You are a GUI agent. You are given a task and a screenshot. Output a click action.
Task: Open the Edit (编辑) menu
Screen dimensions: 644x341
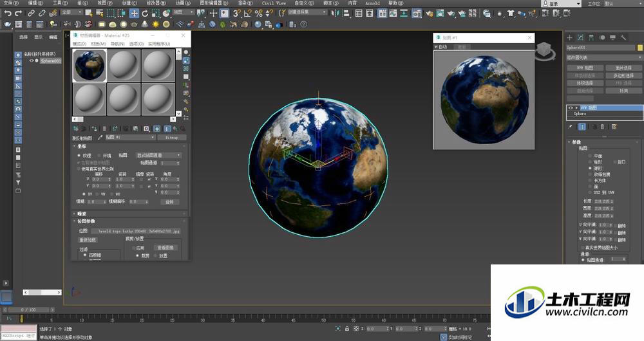point(35,3)
